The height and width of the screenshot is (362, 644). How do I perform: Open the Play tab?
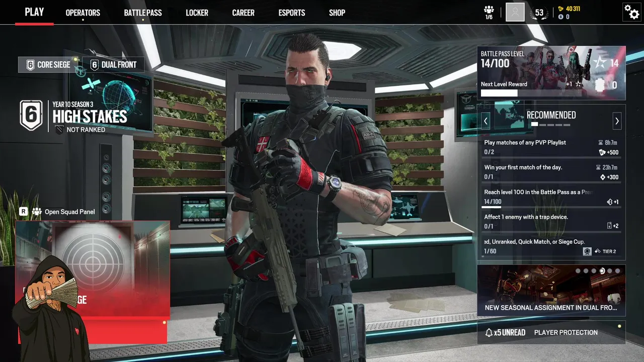(x=34, y=12)
